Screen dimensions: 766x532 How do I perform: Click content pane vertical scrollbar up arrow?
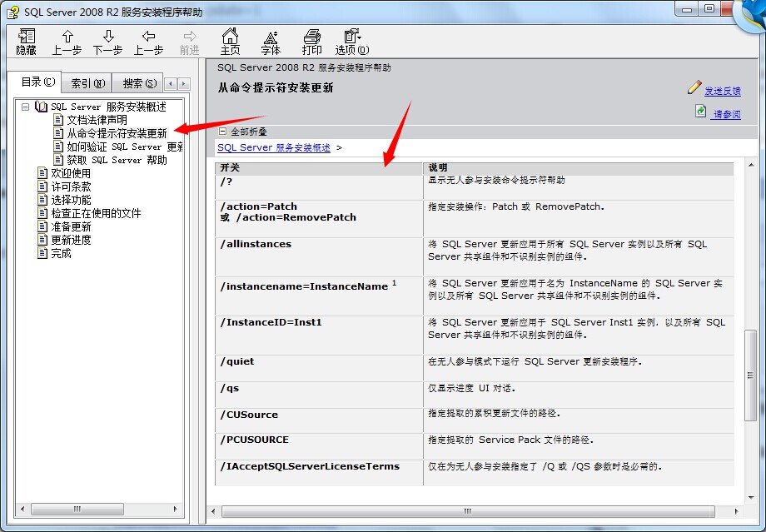pyautogui.click(x=751, y=166)
